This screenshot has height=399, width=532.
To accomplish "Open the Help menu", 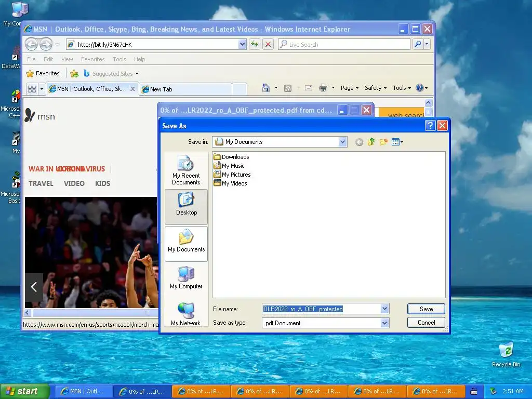I will (x=139, y=59).
